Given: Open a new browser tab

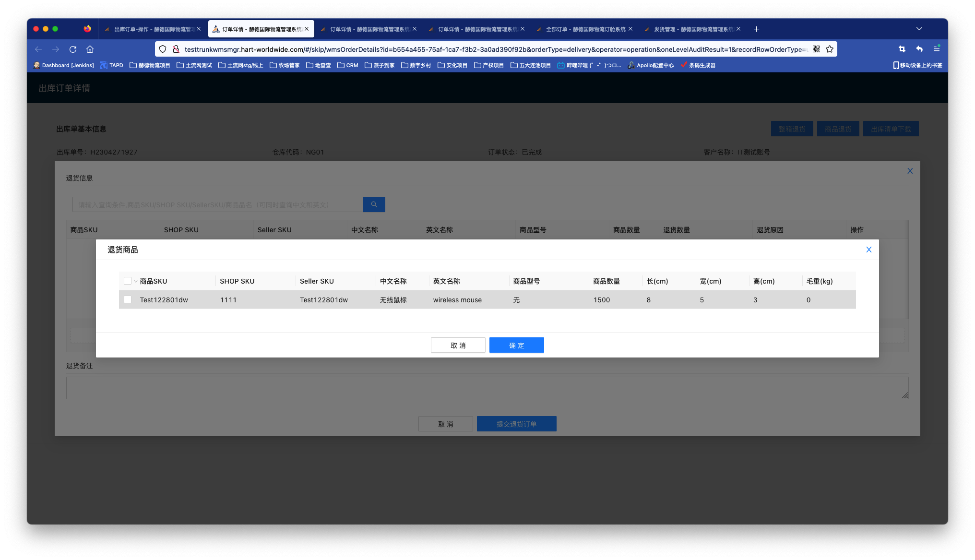Looking at the screenshot, I should pos(756,29).
